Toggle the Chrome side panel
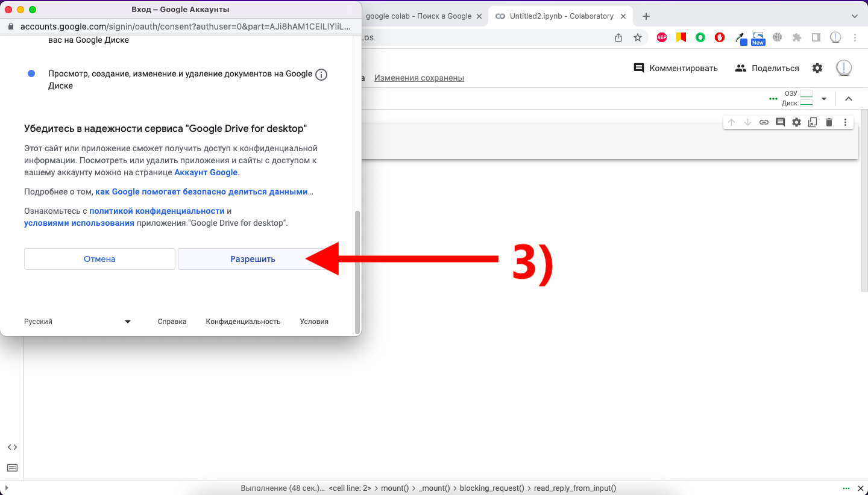Image resolution: width=868 pixels, height=495 pixels. pos(816,37)
